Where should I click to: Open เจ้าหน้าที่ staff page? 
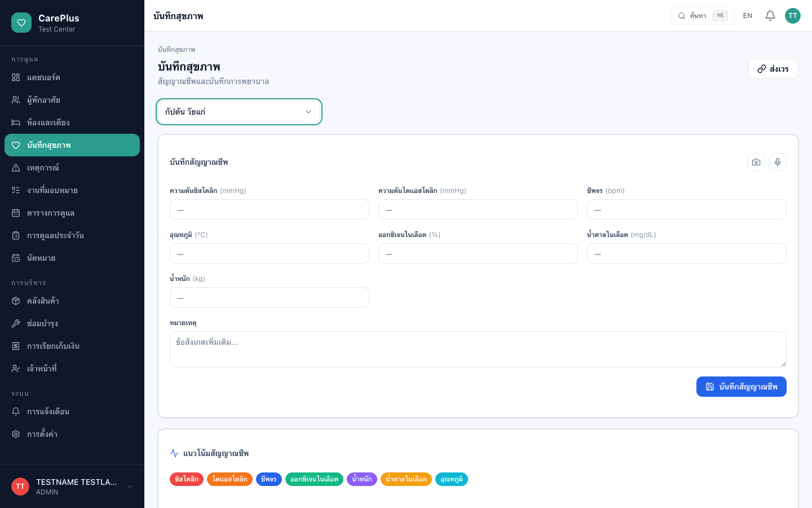point(72,369)
